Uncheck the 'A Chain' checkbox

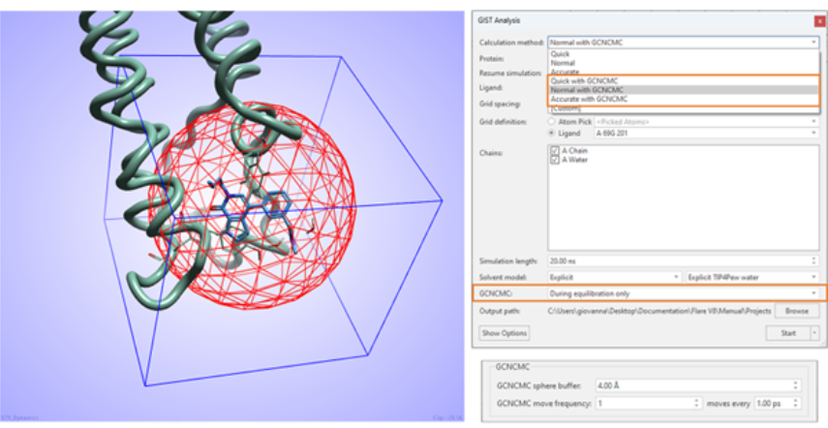[554, 150]
